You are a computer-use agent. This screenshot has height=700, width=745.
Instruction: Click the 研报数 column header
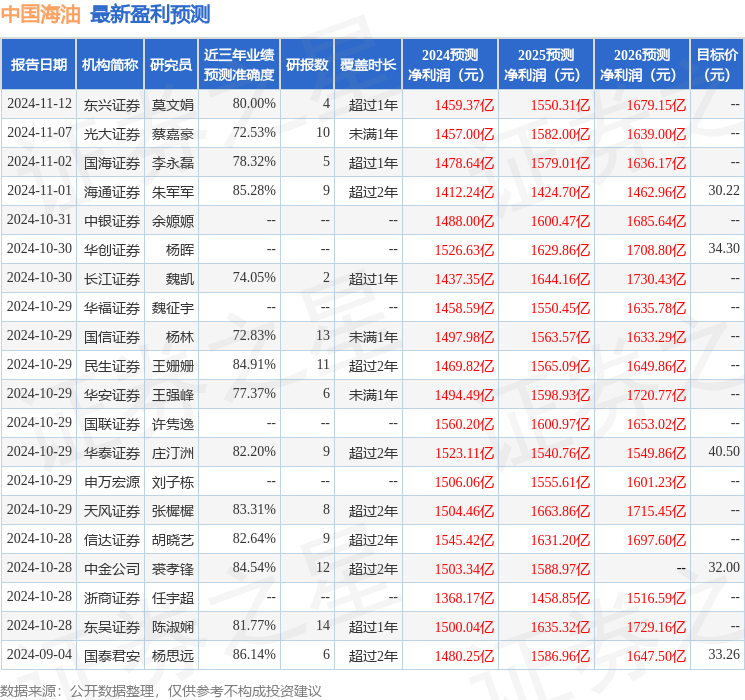click(x=307, y=65)
